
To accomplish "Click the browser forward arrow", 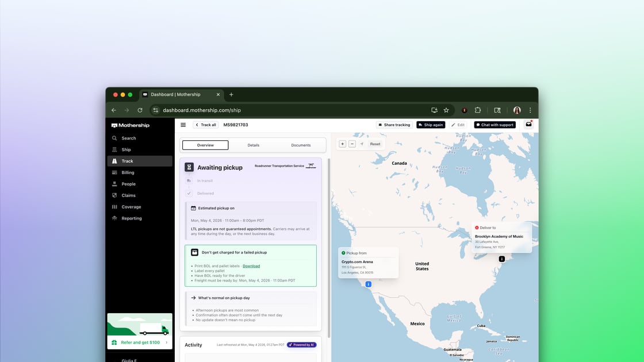I will [x=126, y=110].
